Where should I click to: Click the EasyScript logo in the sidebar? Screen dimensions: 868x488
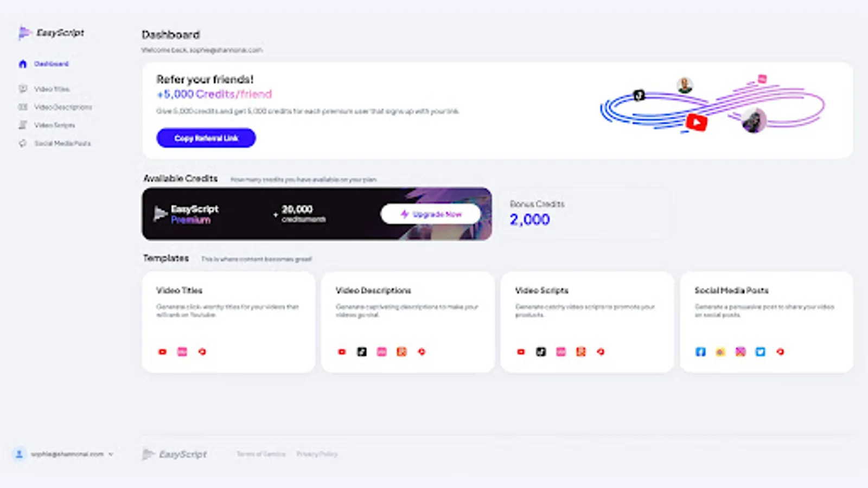52,33
